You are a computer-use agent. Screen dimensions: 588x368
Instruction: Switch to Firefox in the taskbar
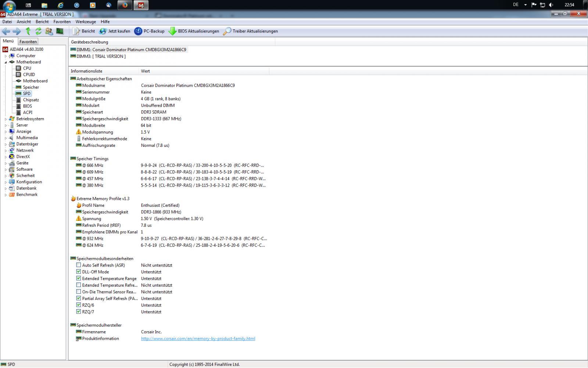(125, 5)
